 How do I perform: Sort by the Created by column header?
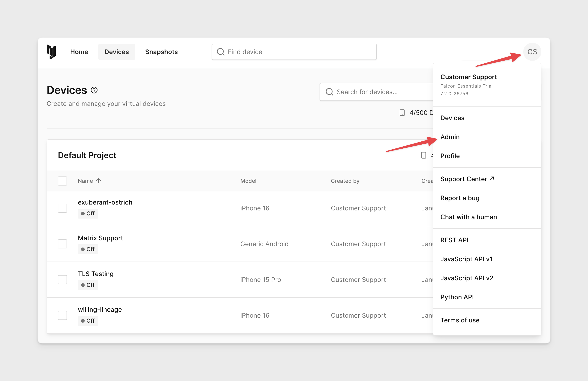click(x=345, y=181)
